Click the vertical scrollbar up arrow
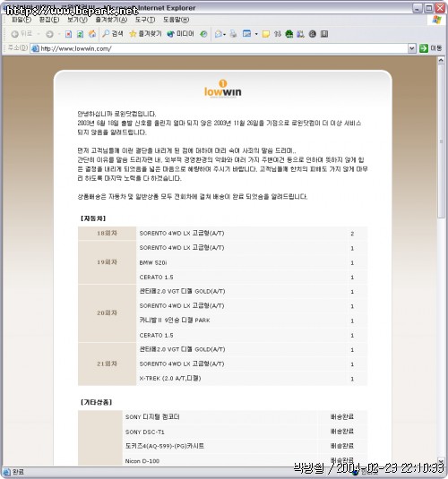Image resolution: width=448 pixels, height=479 pixels. (441, 60)
